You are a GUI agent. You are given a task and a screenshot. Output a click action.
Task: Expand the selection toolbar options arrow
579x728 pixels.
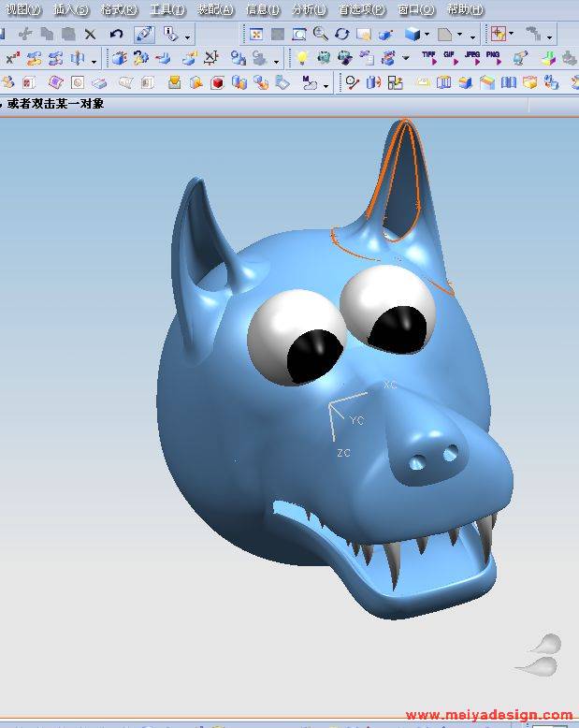tap(549, 36)
